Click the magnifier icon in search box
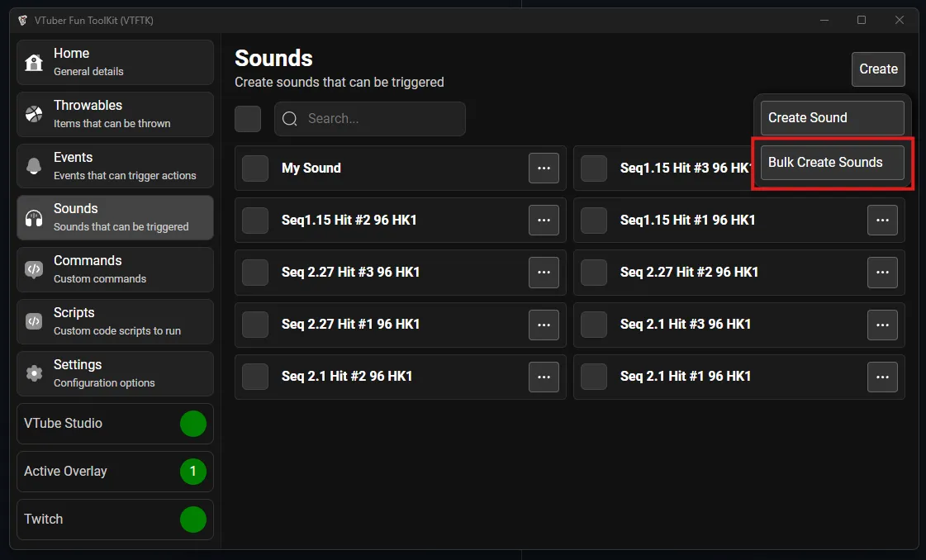926x560 pixels. click(x=290, y=119)
